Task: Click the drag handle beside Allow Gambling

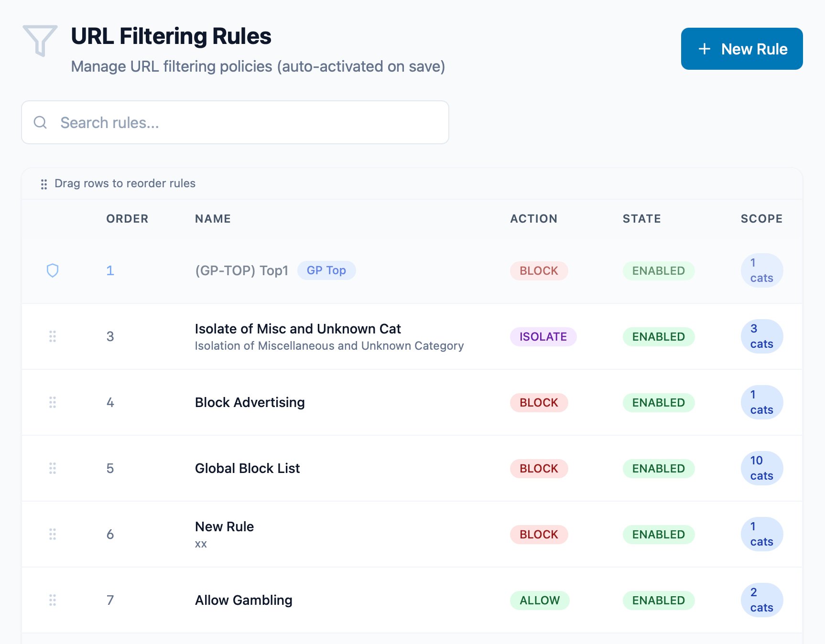Action: pyautogui.click(x=53, y=600)
